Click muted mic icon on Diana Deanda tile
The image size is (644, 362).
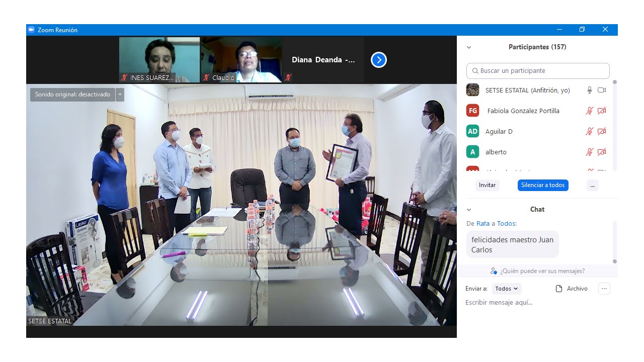point(288,77)
